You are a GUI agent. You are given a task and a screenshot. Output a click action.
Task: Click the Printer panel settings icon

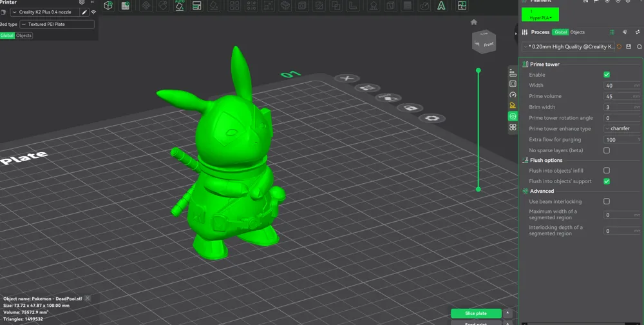[82, 2]
